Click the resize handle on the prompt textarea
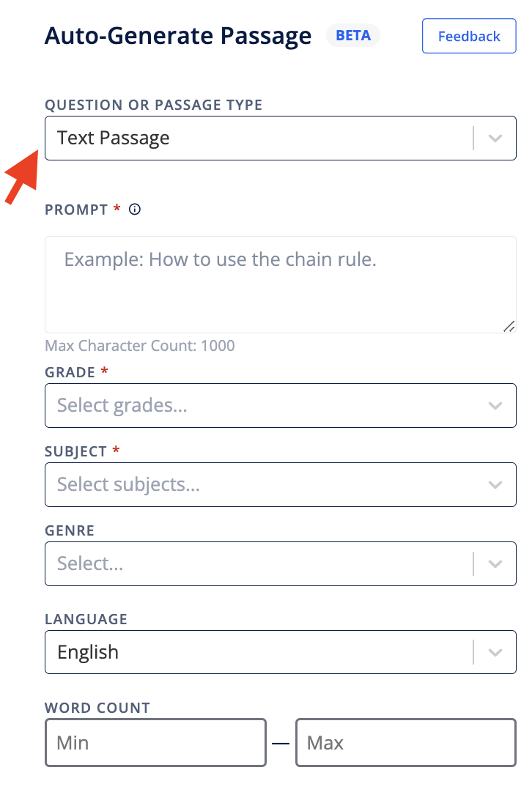Image resolution: width=532 pixels, height=803 pixels. pyautogui.click(x=511, y=328)
